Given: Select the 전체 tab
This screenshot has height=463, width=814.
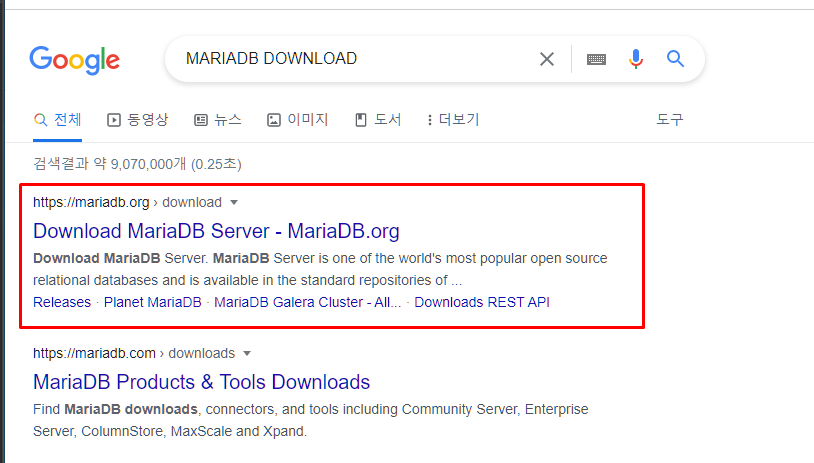Looking at the screenshot, I should 58,120.
